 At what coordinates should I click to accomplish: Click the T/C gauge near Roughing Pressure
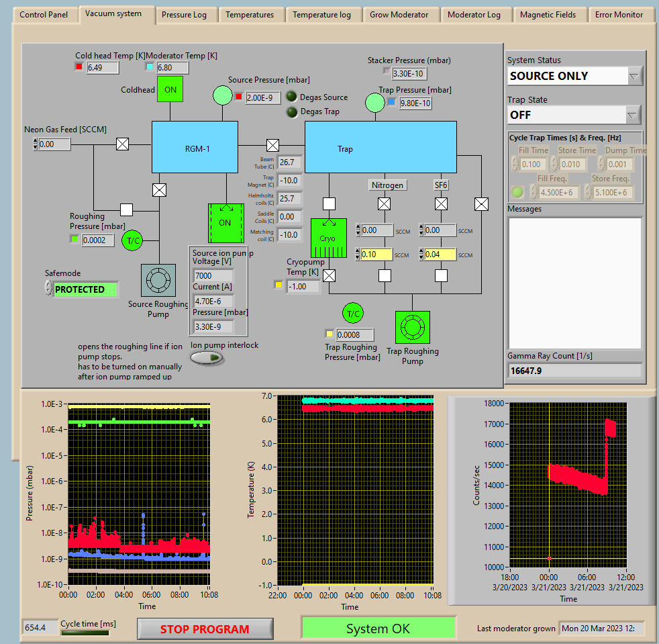(x=132, y=240)
